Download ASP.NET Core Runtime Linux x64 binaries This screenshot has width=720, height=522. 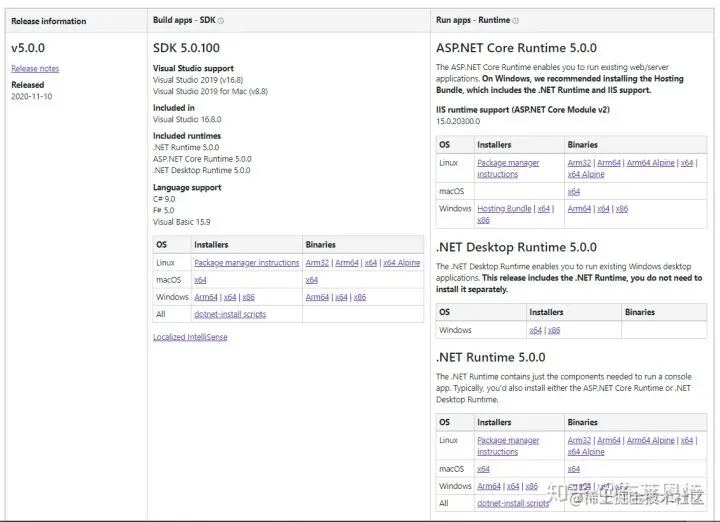[687, 163]
